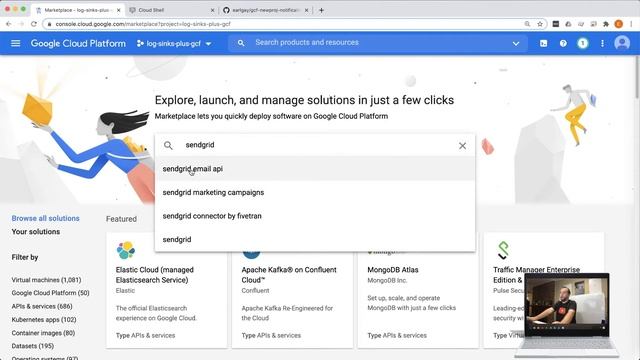The width and height of the screenshot is (640, 360).
Task: Open Browse all solutions link
Action: tap(46, 218)
